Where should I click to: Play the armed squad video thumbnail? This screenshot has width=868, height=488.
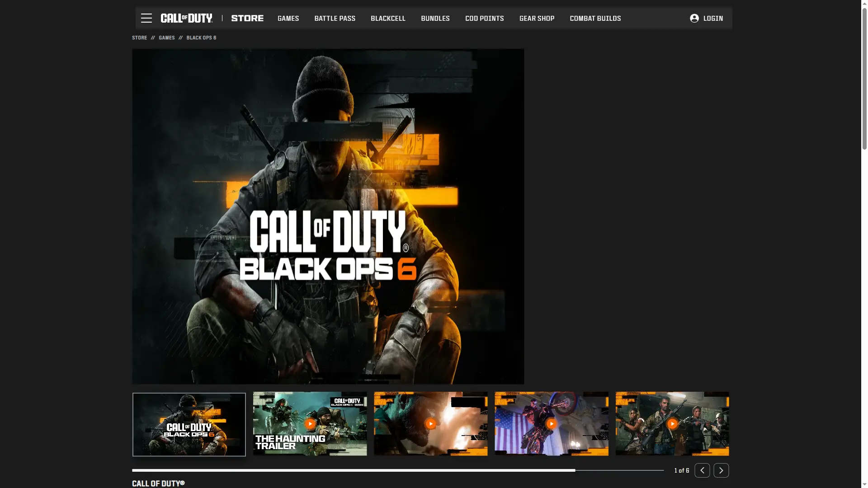click(x=672, y=424)
